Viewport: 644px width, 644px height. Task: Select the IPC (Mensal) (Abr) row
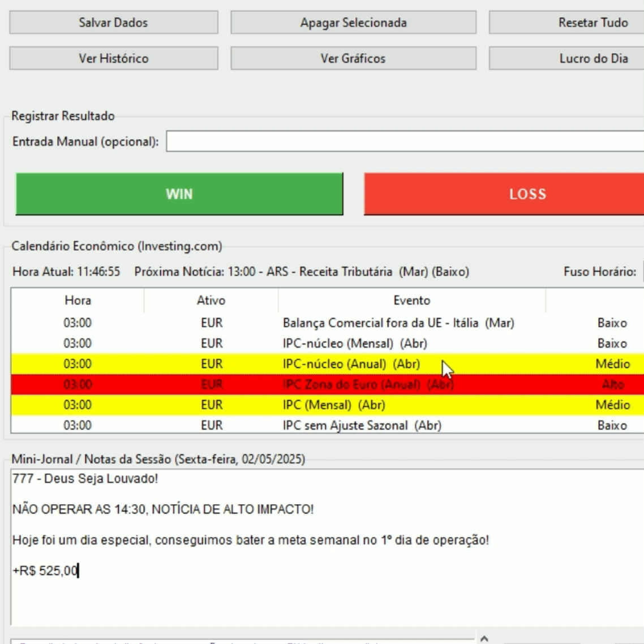point(327,405)
